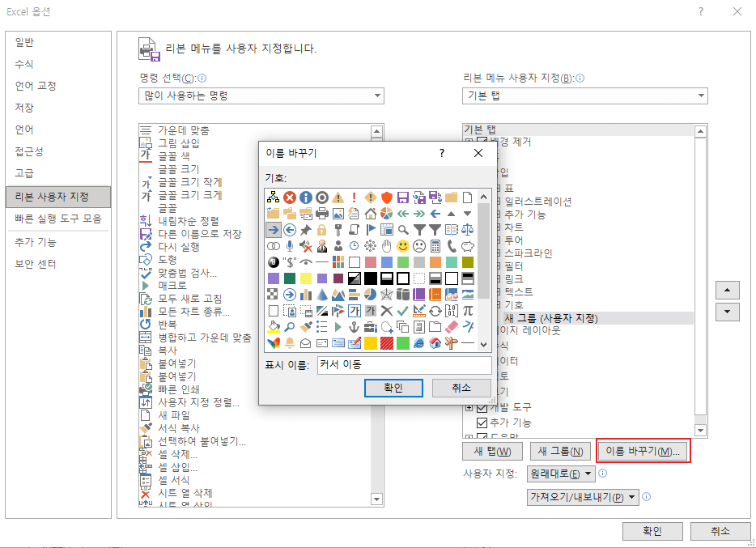
Task: Open the 언어 교정 options category
Action: click(x=36, y=86)
